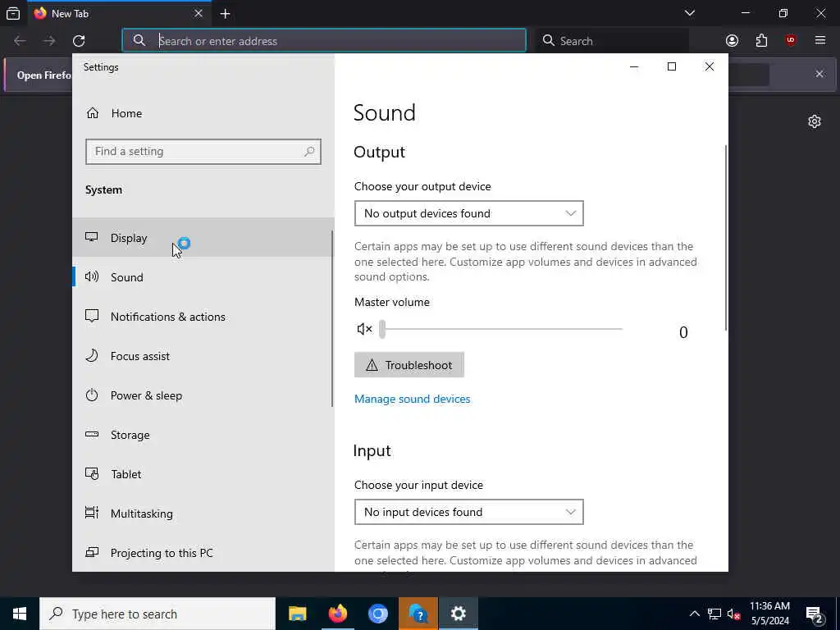Open the taskbar clock and date

769,614
